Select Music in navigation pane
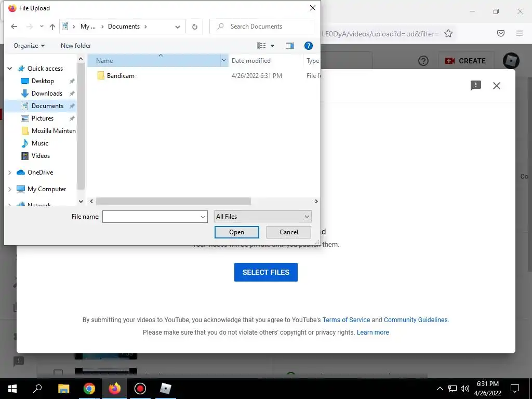 tap(39, 143)
